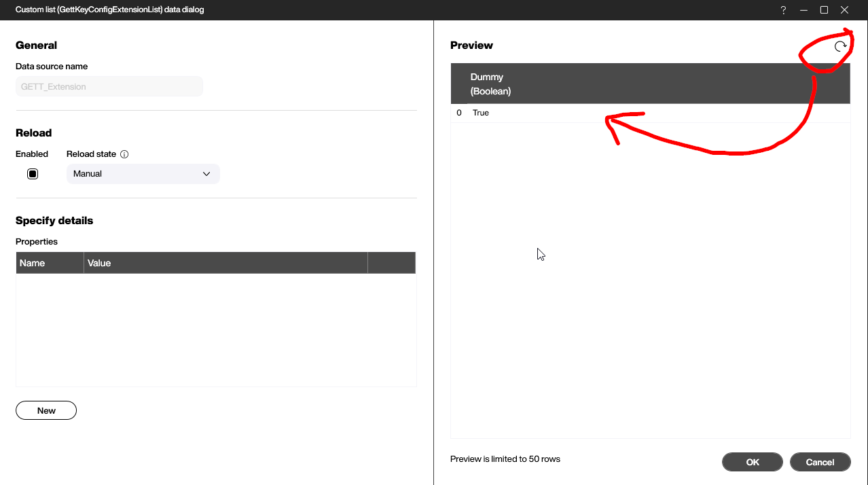Select the empty third Properties column header
The width and height of the screenshot is (868, 485).
[391, 263]
